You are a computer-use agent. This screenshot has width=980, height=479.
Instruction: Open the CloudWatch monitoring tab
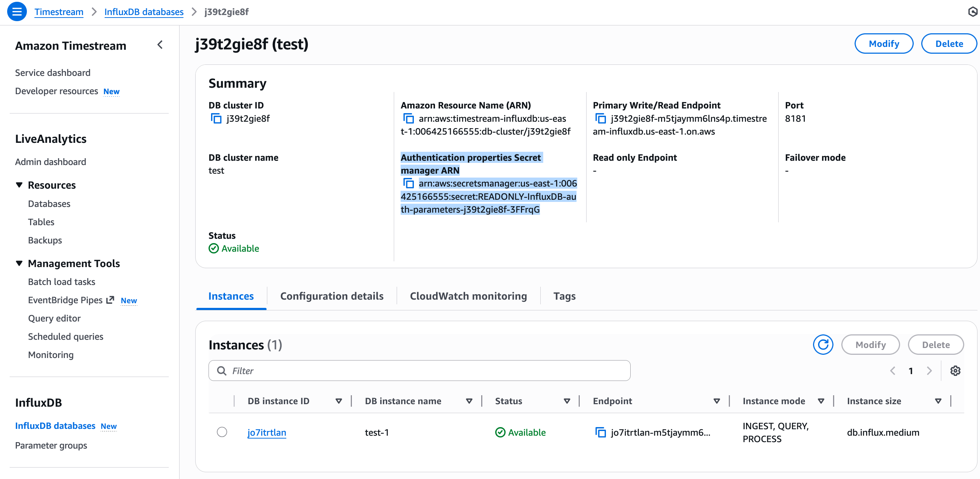pyautogui.click(x=468, y=296)
